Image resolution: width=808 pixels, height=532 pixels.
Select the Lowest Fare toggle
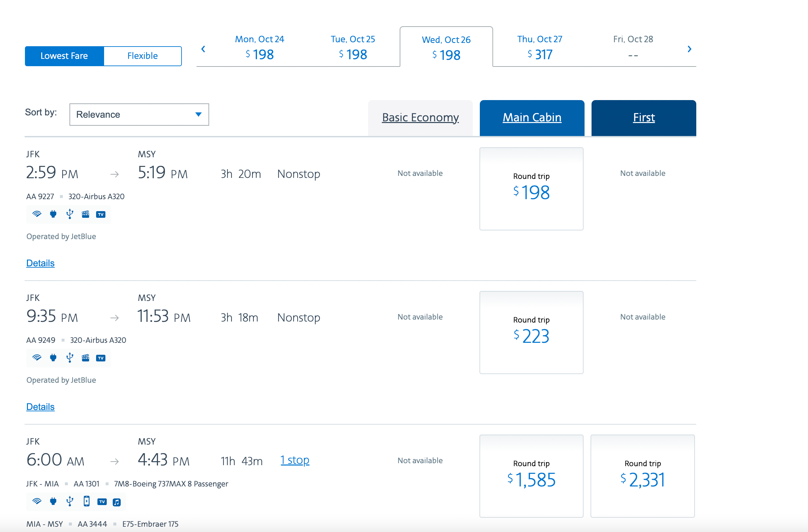point(64,56)
